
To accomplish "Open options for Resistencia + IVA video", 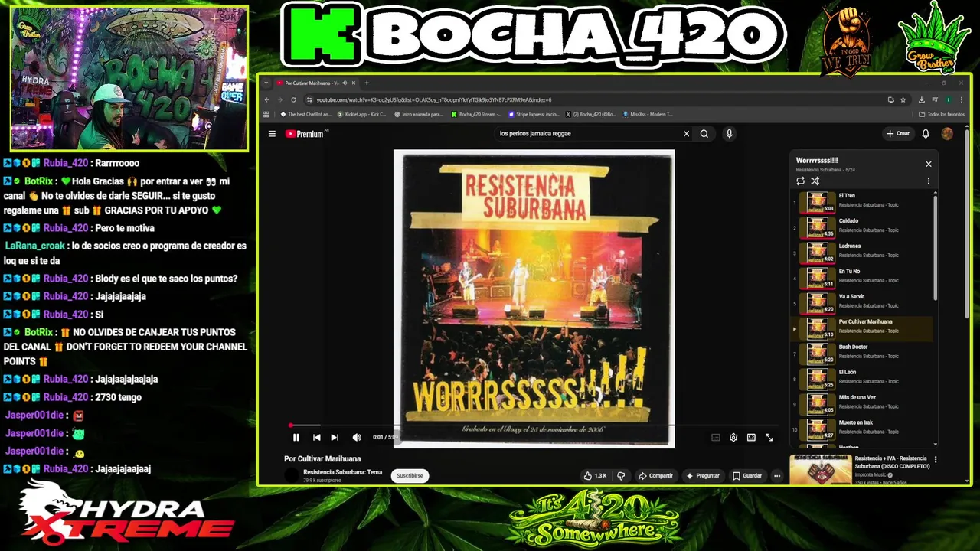I will pyautogui.click(x=936, y=460).
